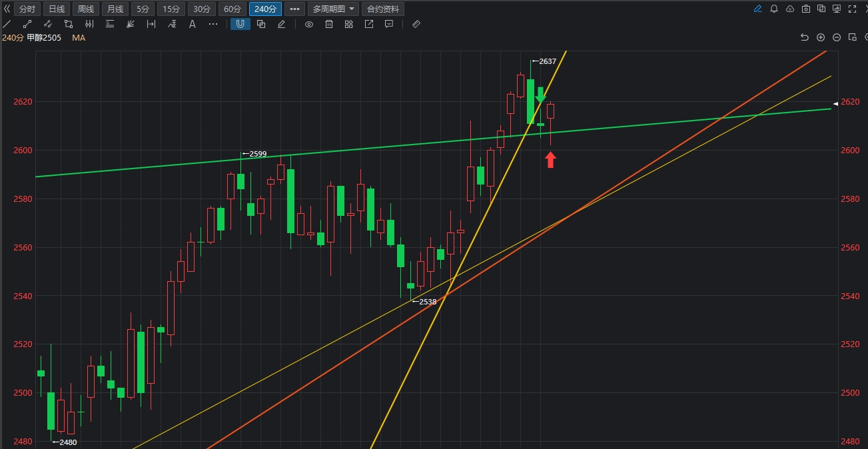Open price alerts with the bell icon
868x449 pixels.
pyautogui.click(x=774, y=9)
